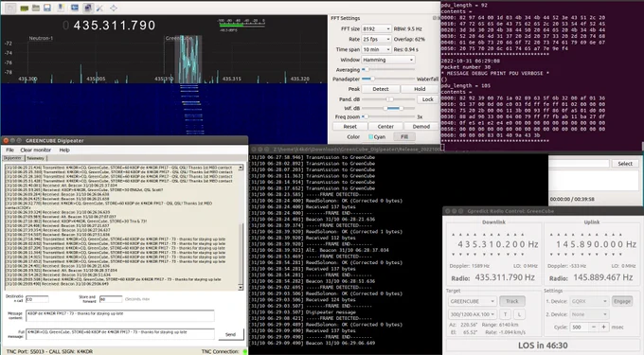Open the I/O devices configuration green card icon
Image resolution: width=644 pixels, height=355 pixels.
click(24, 8)
